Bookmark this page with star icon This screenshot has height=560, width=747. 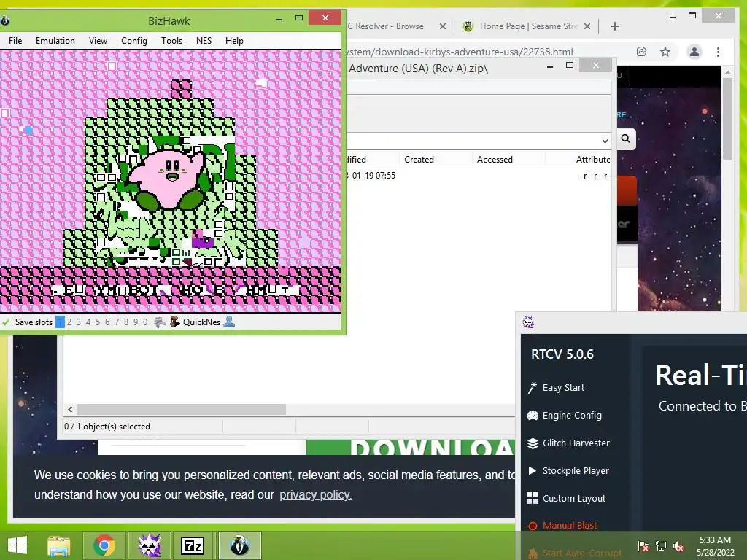665,52
